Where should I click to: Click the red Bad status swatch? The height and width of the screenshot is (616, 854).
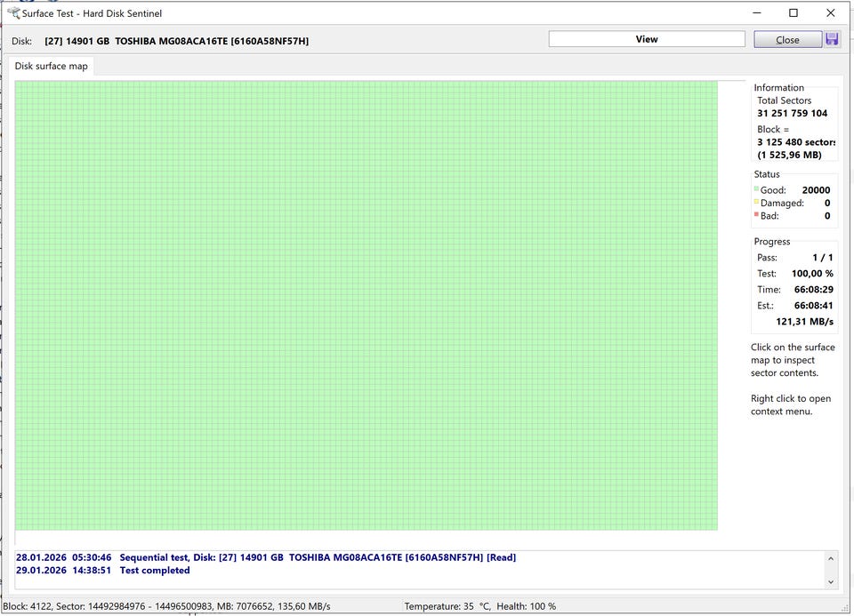tap(756, 214)
